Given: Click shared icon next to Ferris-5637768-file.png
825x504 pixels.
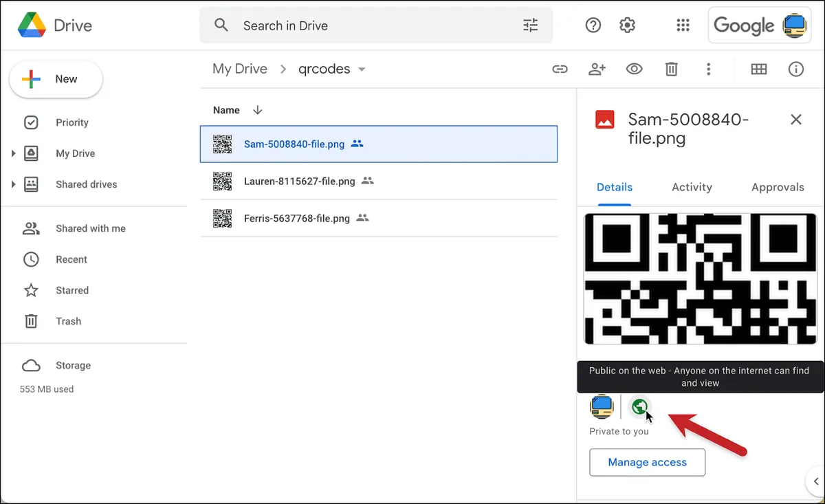Looking at the screenshot, I should click(x=362, y=218).
